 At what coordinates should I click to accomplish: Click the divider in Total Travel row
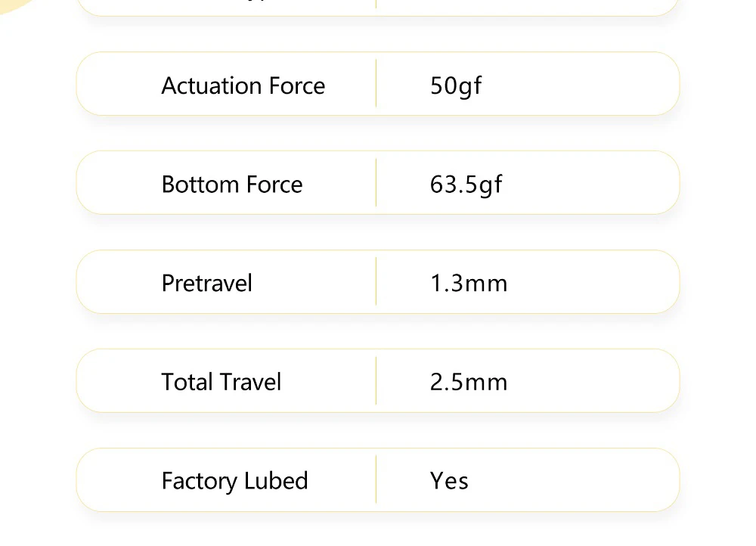(376, 380)
